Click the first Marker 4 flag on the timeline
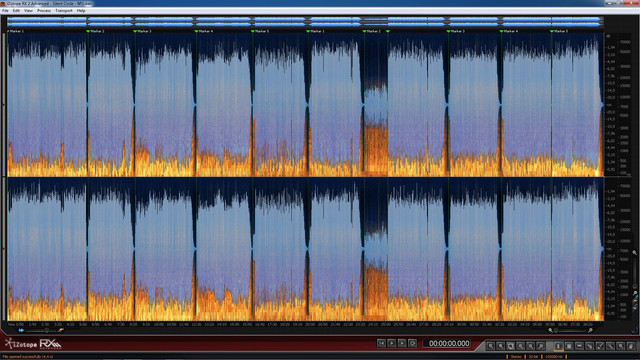The width and height of the screenshot is (640, 360). click(x=196, y=31)
